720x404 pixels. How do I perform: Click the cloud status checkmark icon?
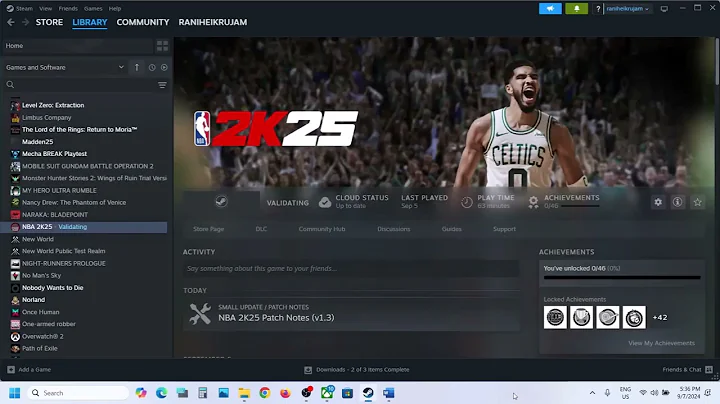(x=325, y=202)
